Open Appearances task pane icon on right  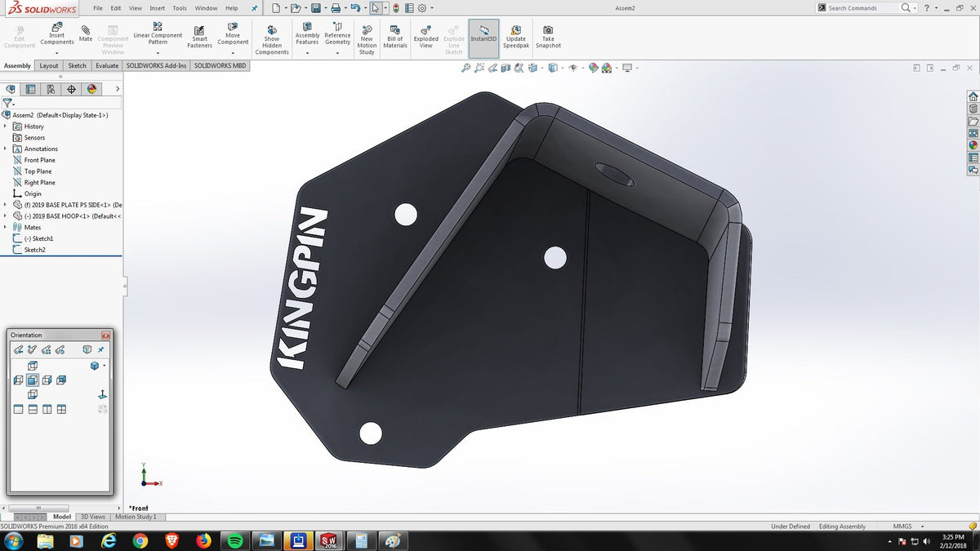point(973,145)
